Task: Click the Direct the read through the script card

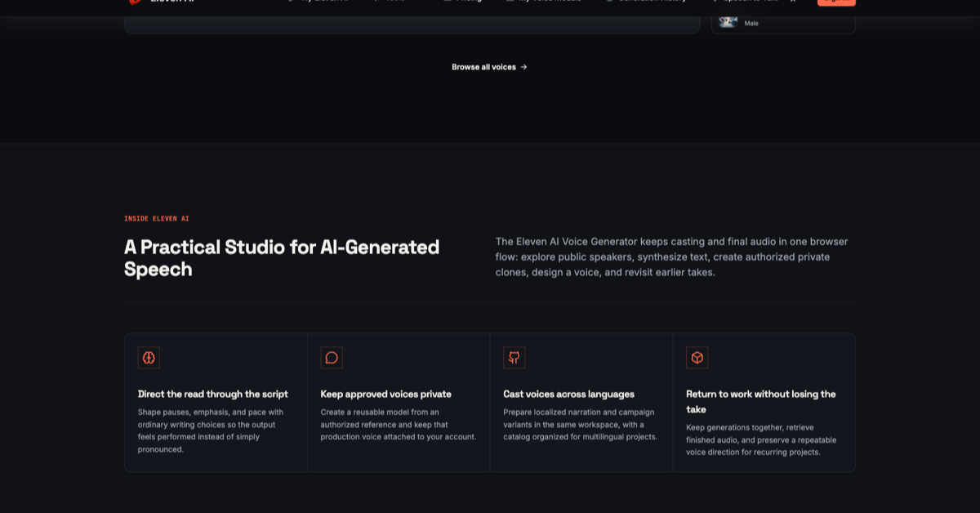Action: click(x=216, y=402)
